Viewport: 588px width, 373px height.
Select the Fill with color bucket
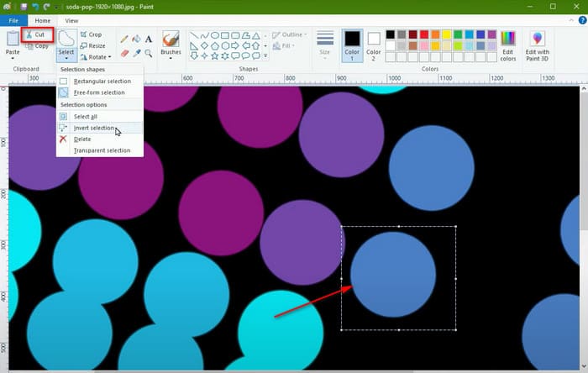(136, 39)
